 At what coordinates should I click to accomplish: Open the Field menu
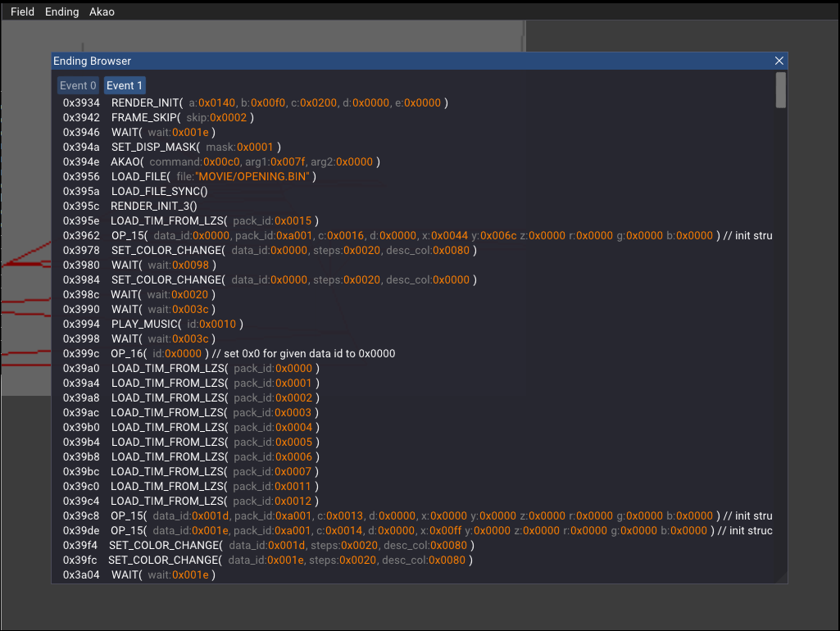point(22,11)
